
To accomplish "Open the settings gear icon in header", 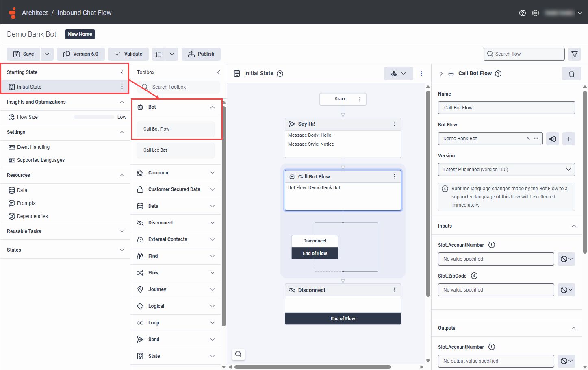I will tap(535, 13).
